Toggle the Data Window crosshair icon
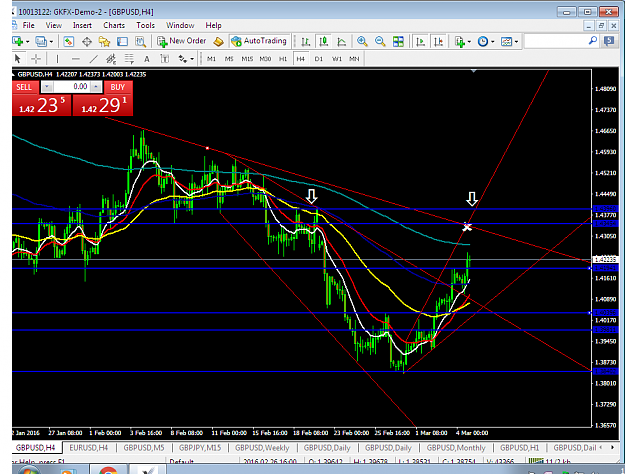The image size is (625, 474). pyautogui.click(x=86, y=41)
